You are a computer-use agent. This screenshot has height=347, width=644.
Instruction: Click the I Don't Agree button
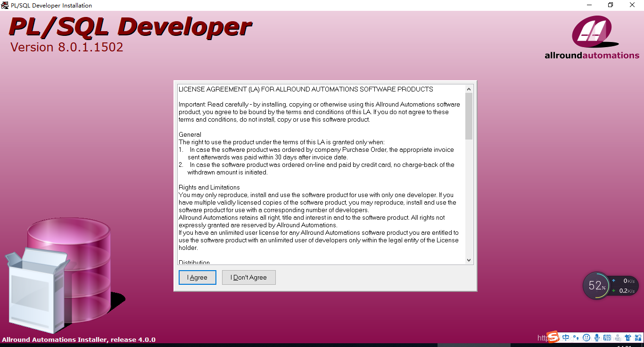[x=248, y=277]
